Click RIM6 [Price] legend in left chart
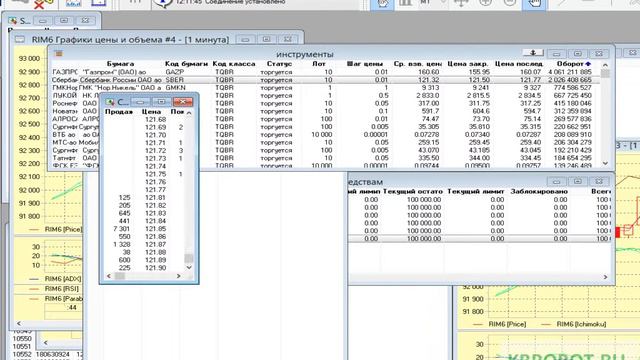Image resolution: width=640 pixels, height=360 pixels. tap(64, 229)
